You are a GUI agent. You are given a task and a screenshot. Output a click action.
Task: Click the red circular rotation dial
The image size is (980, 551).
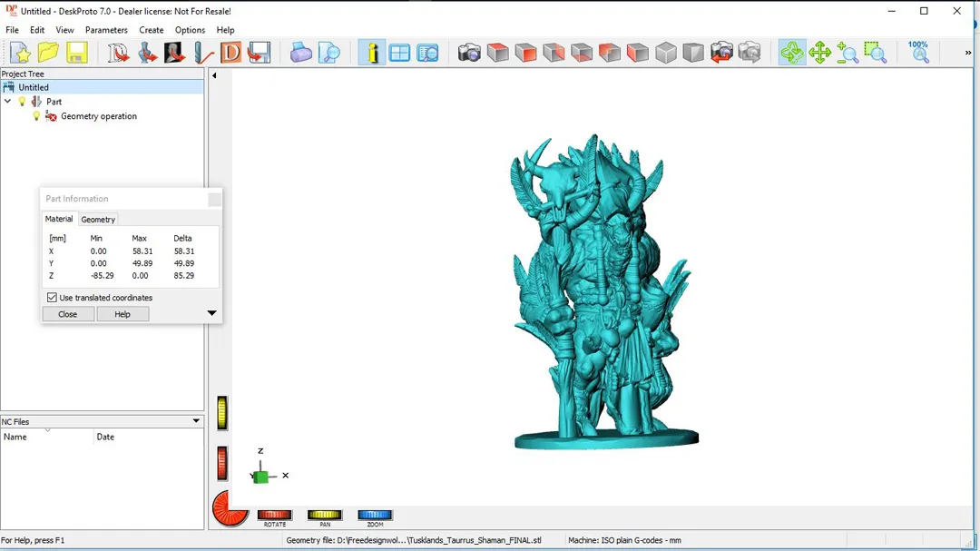click(x=230, y=507)
